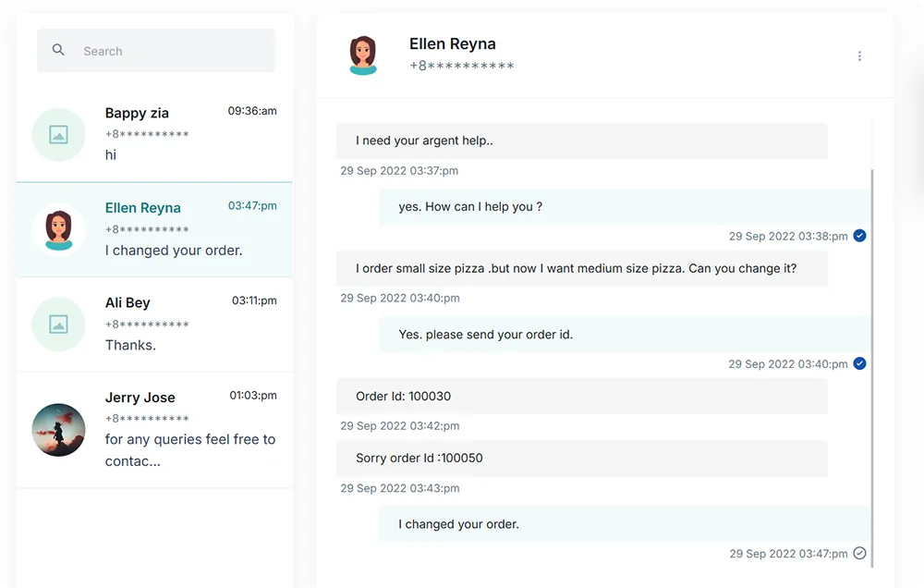Click message 'Order Id: 100030'
Screen dimensions: 924x588
click(581, 397)
